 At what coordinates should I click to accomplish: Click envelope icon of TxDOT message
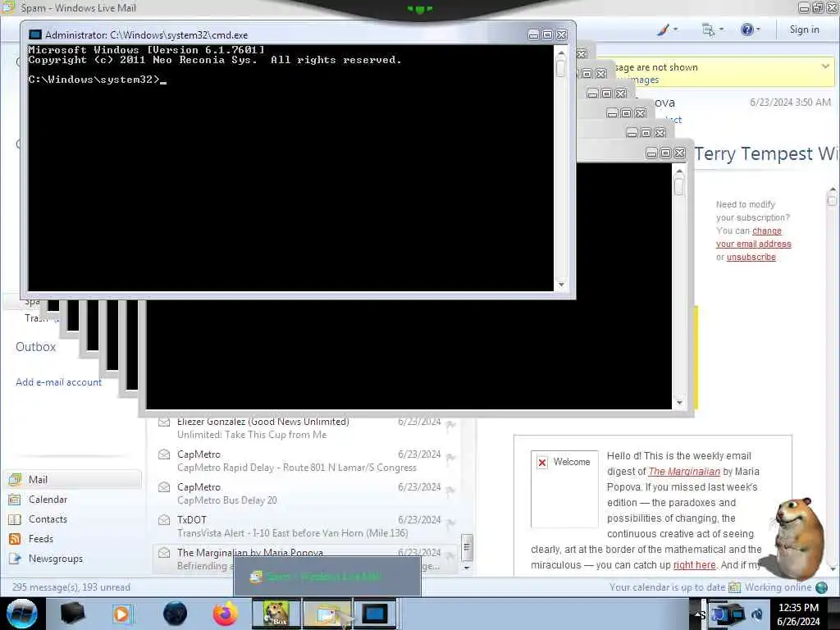164,519
